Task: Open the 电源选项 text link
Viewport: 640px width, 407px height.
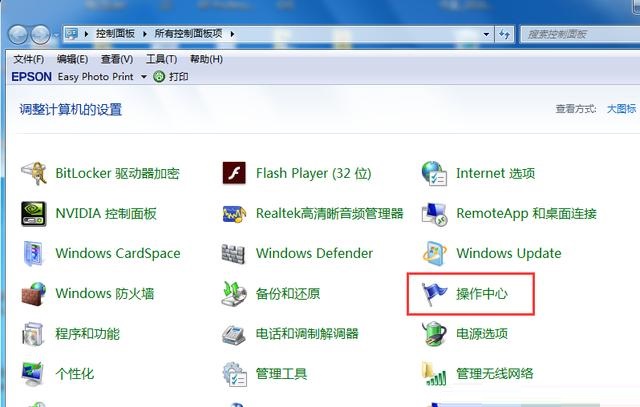Action: 482,334
